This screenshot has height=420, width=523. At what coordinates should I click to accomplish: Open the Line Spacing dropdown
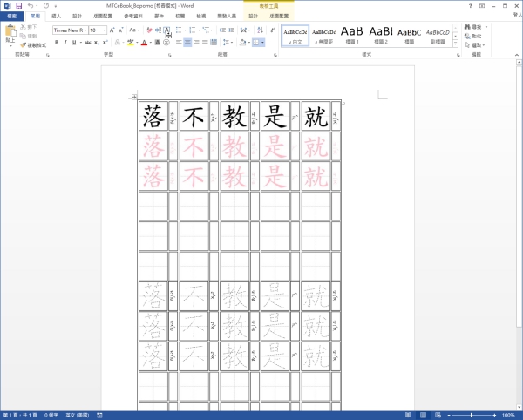228,43
